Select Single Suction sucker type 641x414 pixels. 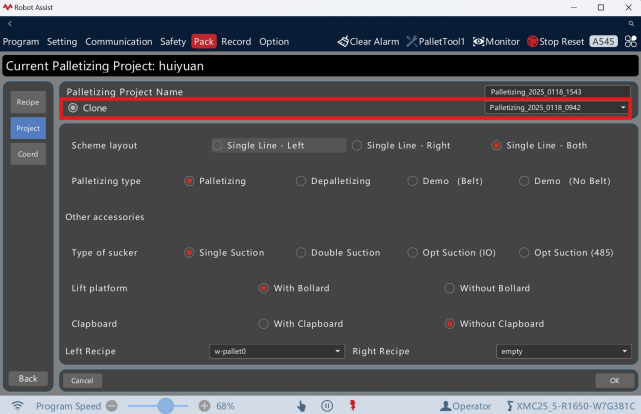189,253
